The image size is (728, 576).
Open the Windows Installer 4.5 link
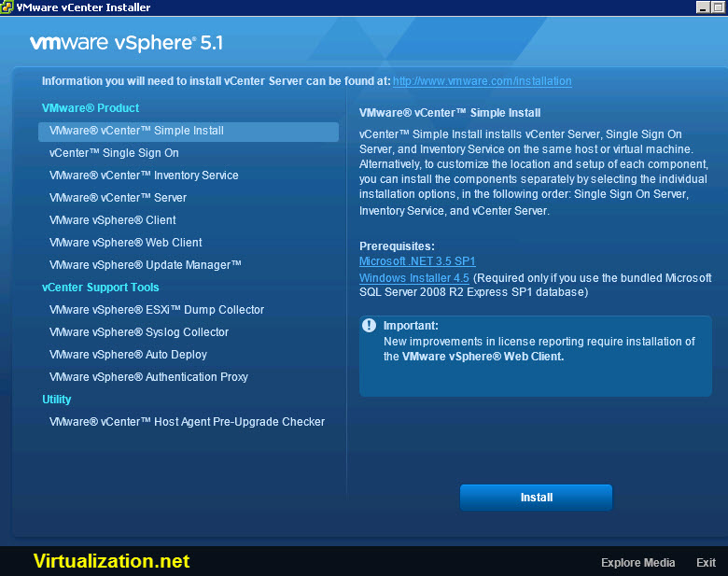point(414,278)
